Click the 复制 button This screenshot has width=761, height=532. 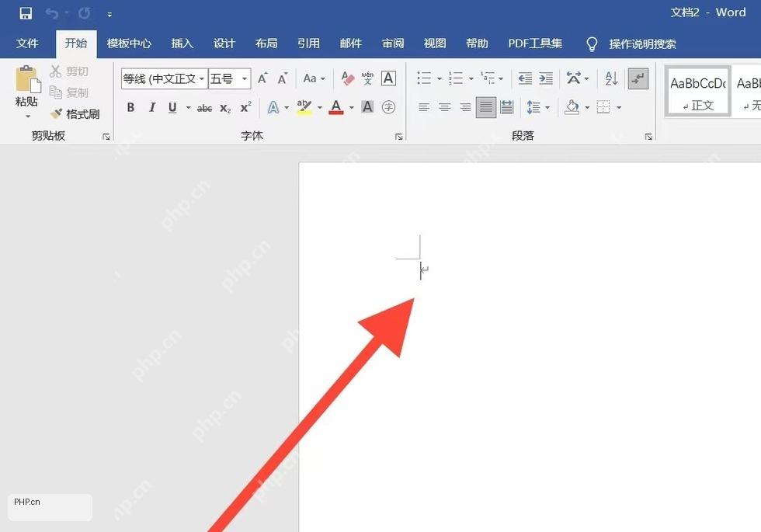69,92
